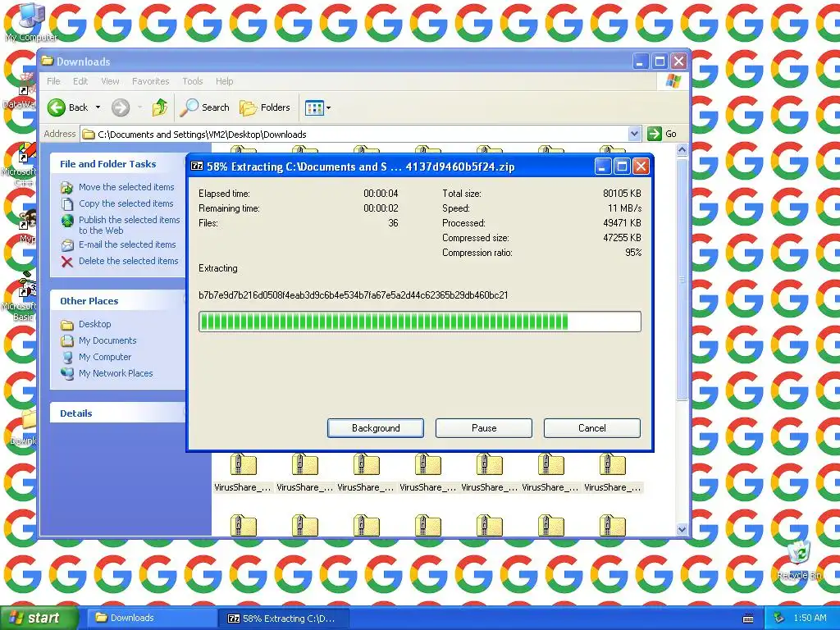Click the Pause button in extraction dialog
The image size is (840, 630).
(484, 428)
